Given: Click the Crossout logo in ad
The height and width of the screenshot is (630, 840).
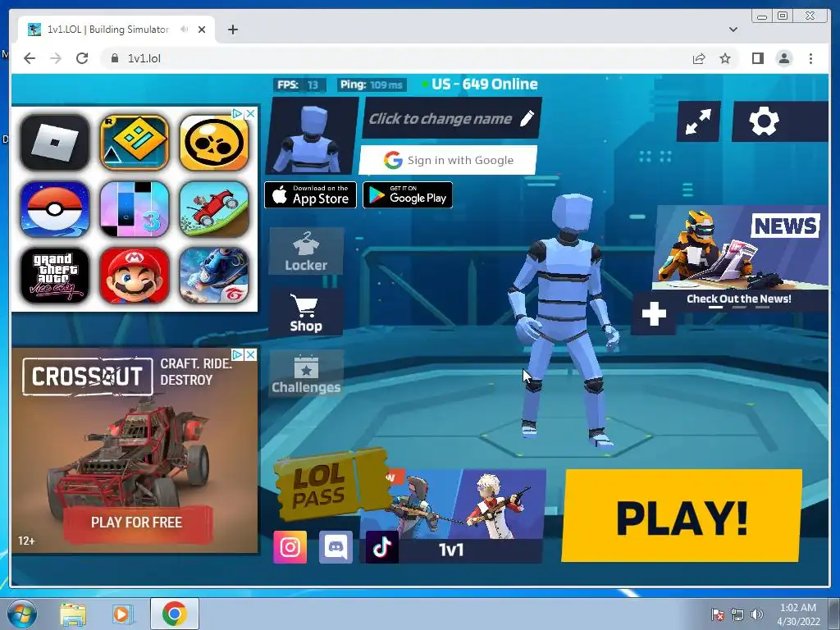Looking at the screenshot, I should 87,377.
